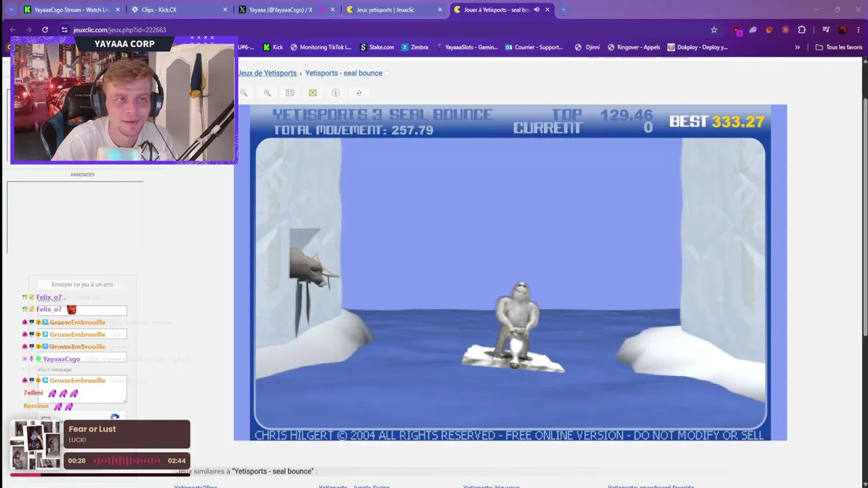Expand the hidden bookmarks chevron

click(797, 47)
